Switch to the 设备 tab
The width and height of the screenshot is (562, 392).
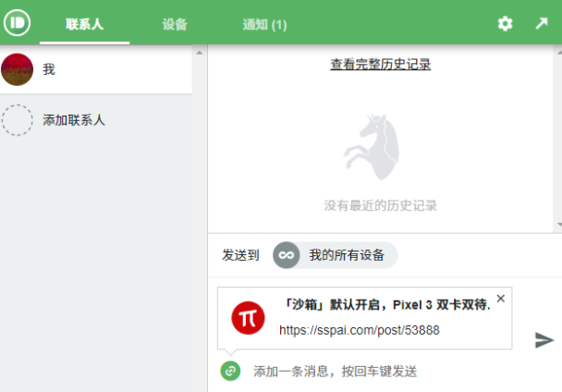coord(175,24)
